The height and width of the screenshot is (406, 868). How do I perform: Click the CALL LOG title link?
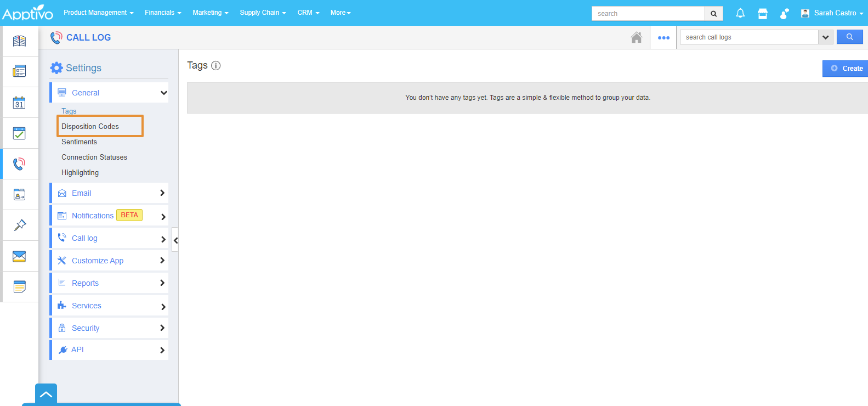pos(88,37)
